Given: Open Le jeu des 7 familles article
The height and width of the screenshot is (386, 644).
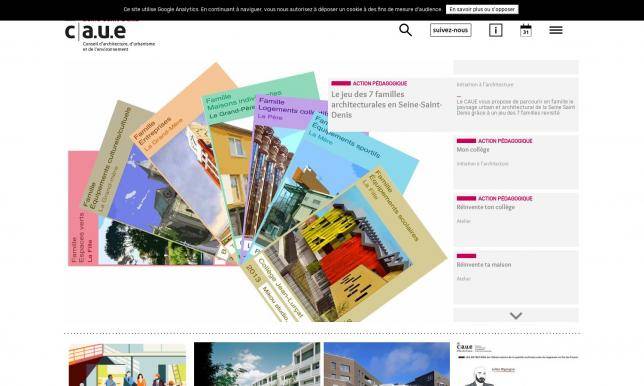Looking at the screenshot, I should tap(386, 104).
